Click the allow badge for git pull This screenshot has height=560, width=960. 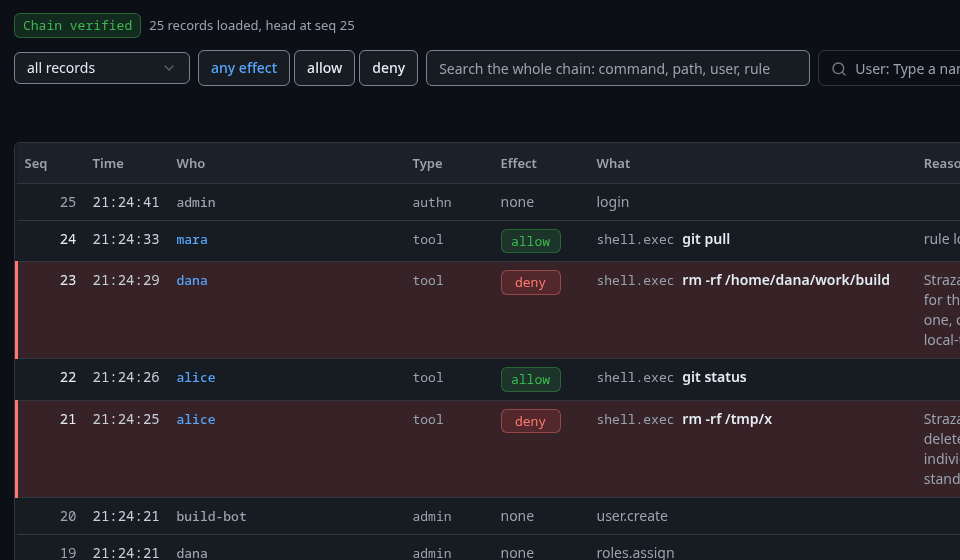[x=531, y=241]
